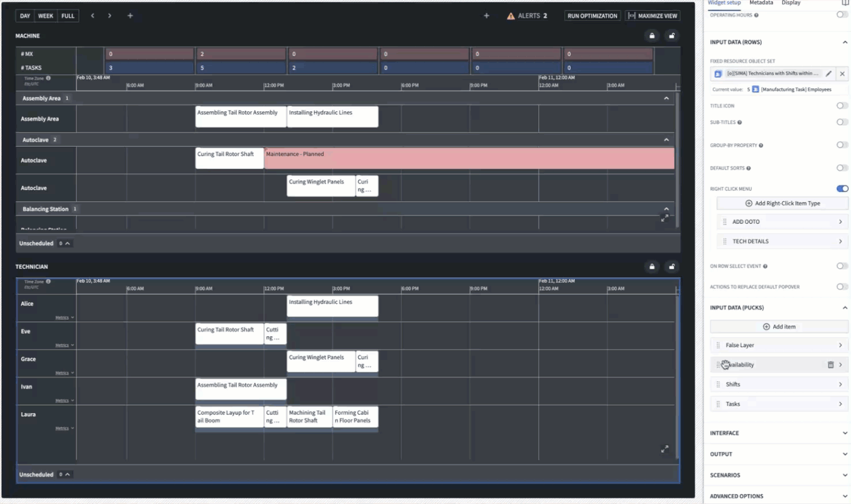Enable the Sub-titles toggle
Screen dimensions: 851x504
pyautogui.click(x=842, y=122)
